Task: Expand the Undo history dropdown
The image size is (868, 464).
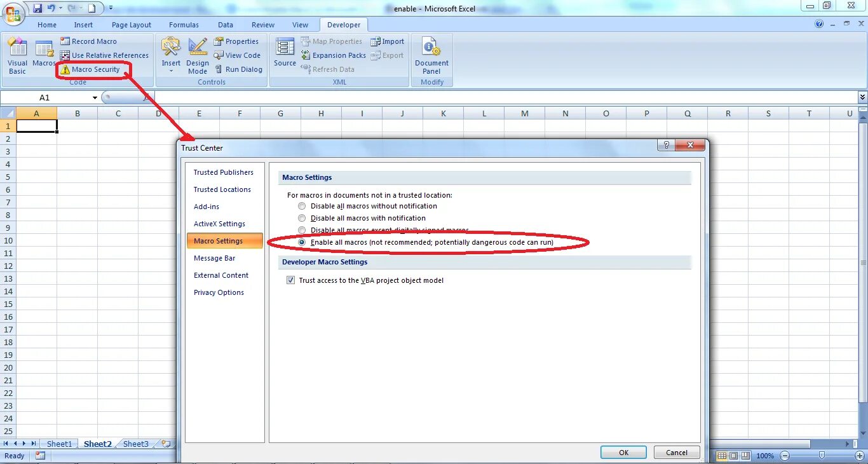Action: tap(60, 8)
